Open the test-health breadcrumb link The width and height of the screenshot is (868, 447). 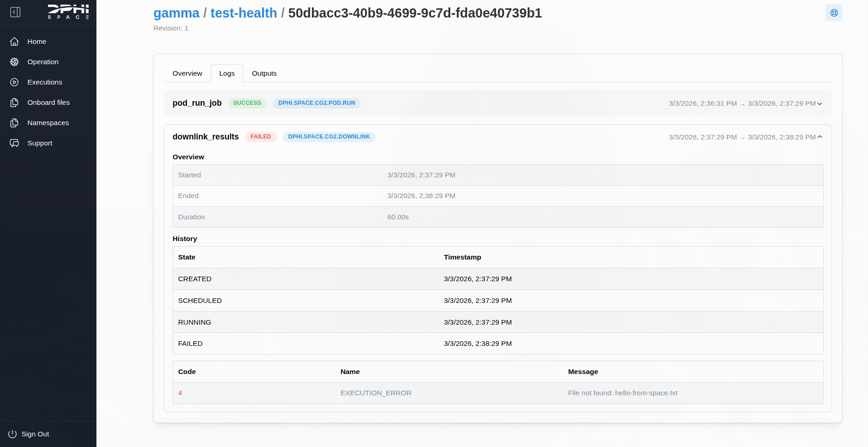pyautogui.click(x=244, y=13)
